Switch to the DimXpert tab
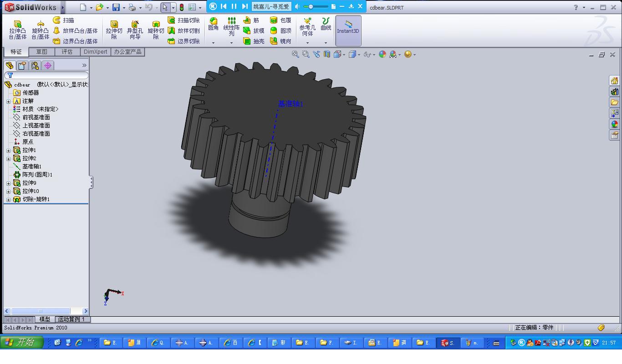Image resolution: width=622 pixels, height=364 pixels. click(x=96, y=52)
